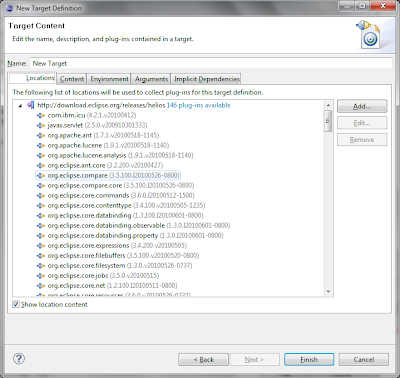Select org.eclipse.core.expressions row text
This screenshot has height=378, width=400.
coord(117,245)
